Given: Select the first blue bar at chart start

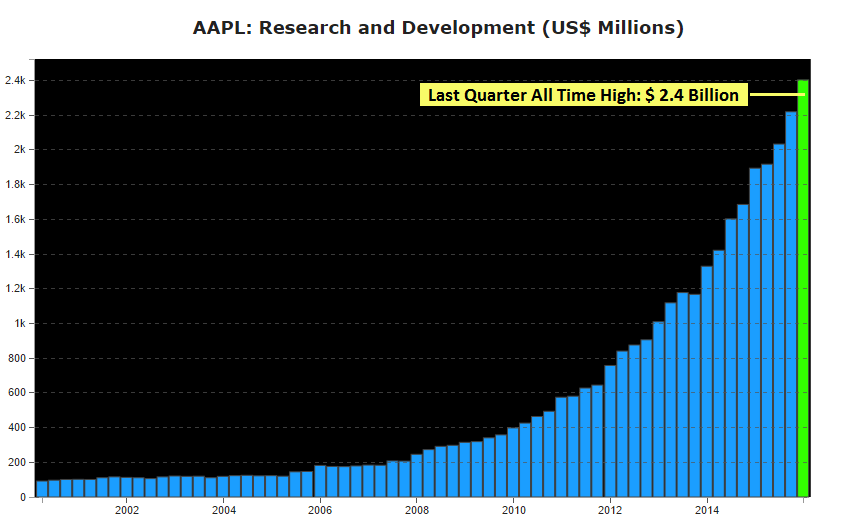Looking at the screenshot, I should tap(42, 489).
